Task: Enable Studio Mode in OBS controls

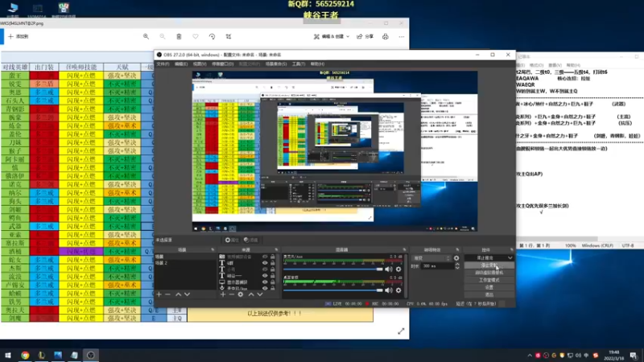Action: click(489, 280)
